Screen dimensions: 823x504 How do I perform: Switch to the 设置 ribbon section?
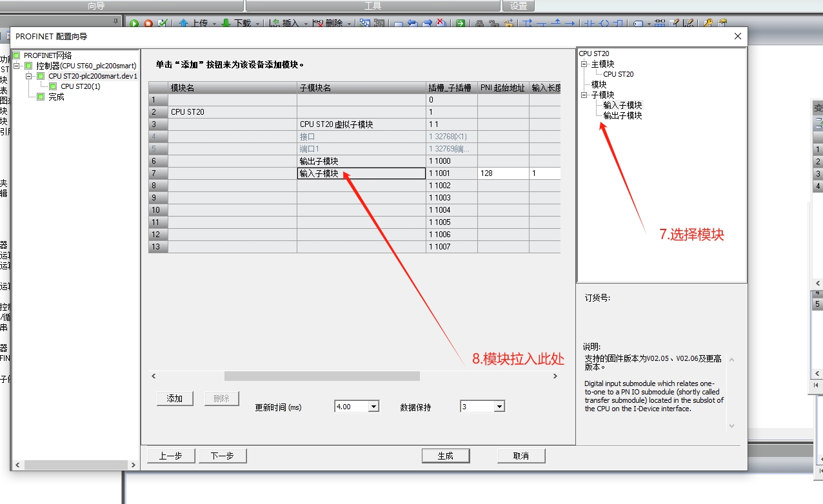click(519, 6)
